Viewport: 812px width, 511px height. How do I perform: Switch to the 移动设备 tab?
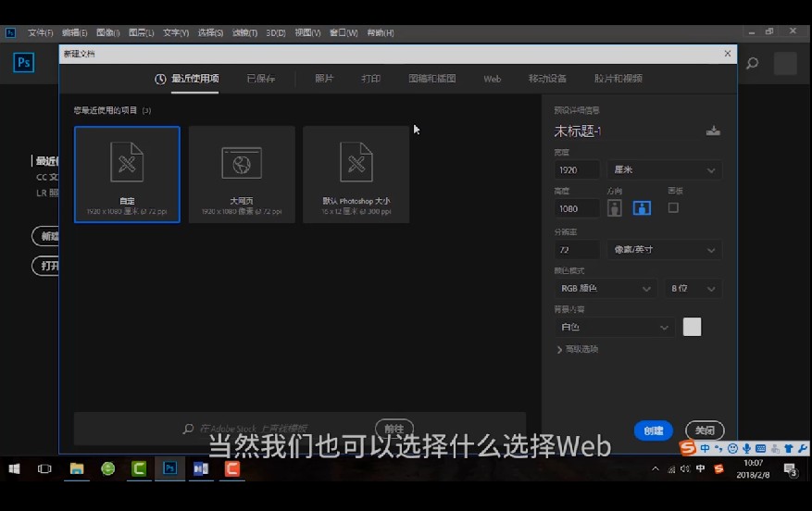click(547, 79)
